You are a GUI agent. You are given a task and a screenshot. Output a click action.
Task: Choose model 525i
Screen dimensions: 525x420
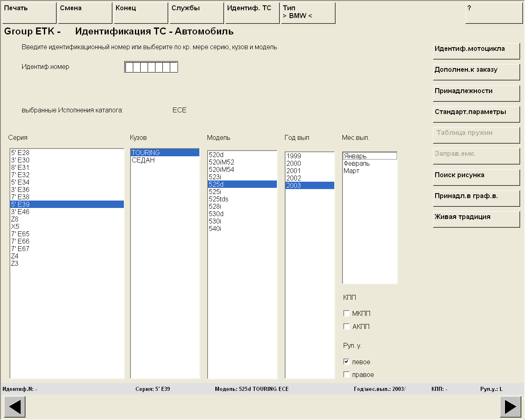click(x=242, y=192)
